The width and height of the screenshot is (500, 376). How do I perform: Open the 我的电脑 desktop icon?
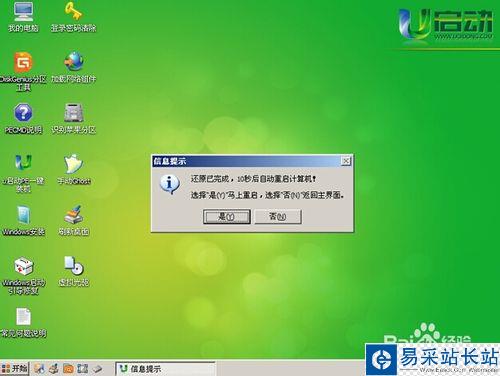(x=23, y=17)
